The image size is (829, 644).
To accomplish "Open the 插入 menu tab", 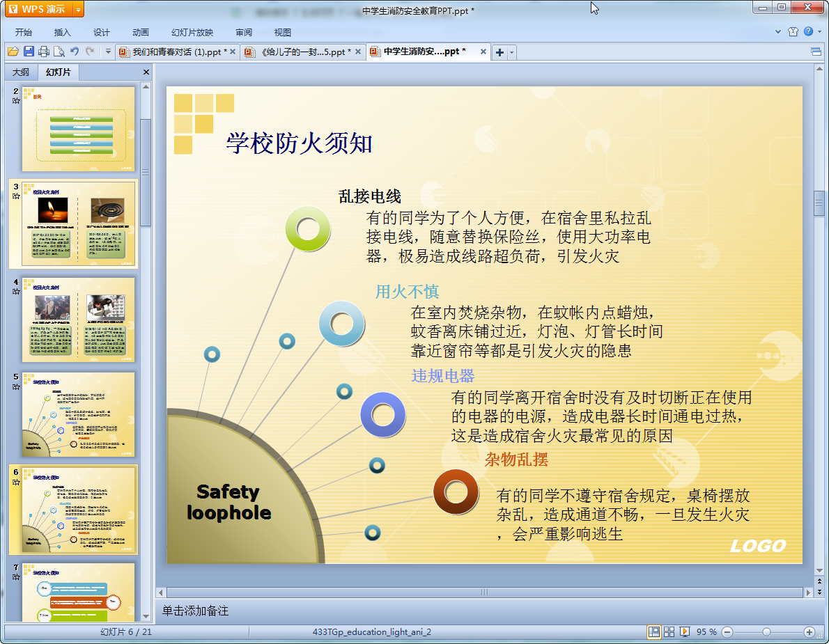I will 63,32.
